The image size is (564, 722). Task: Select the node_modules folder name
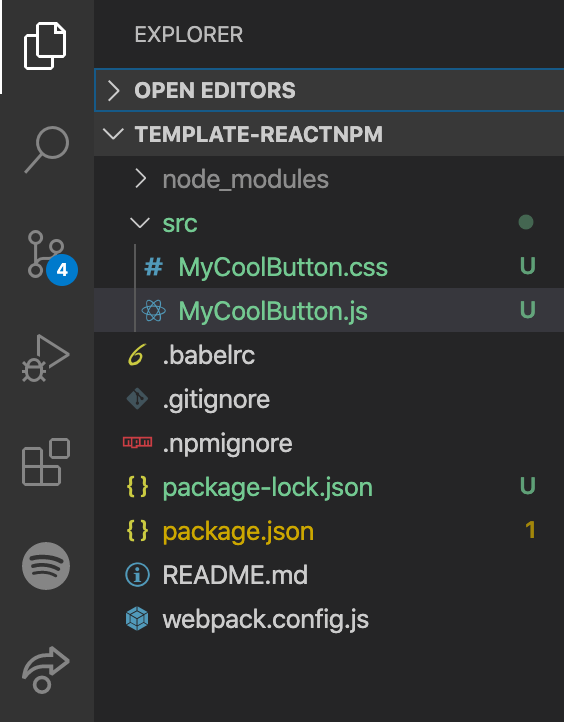pyautogui.click(x=245, y=179)
